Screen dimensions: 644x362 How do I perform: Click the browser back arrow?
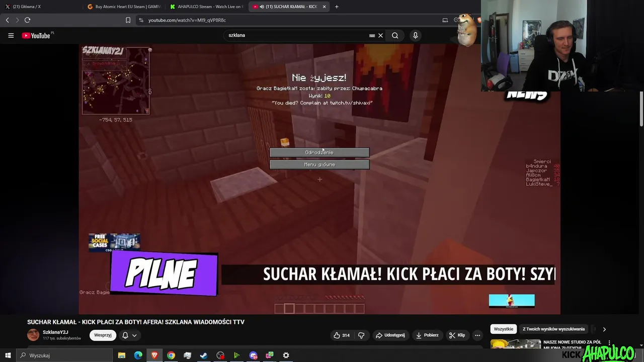7,20
